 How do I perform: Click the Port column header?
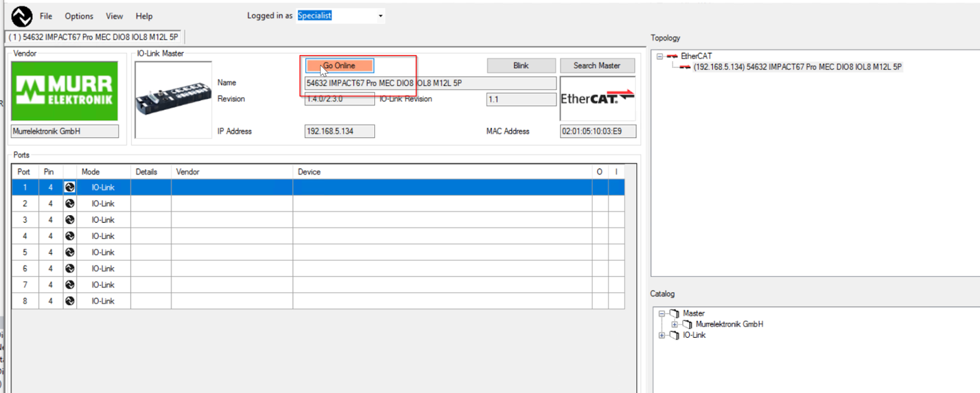24,172
